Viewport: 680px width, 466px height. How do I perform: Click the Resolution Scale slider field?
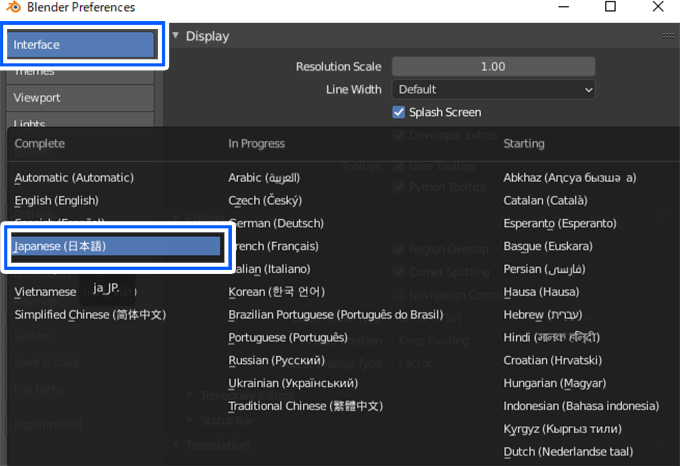click(493, 67)
